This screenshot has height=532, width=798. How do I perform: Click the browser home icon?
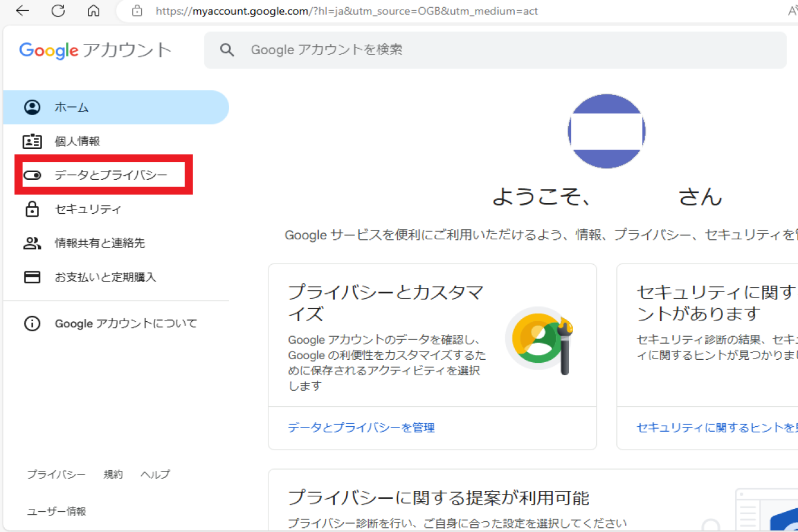coord(93,11)
